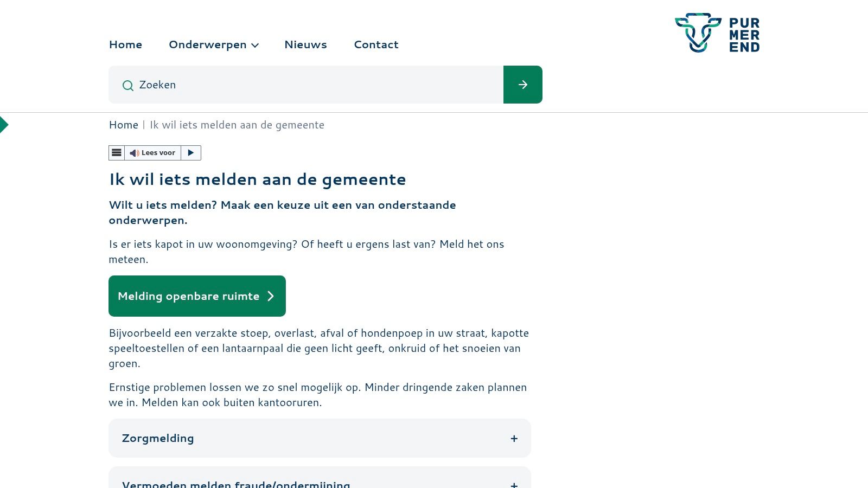Select the search magnifier icon in search bar
The width and height of the screenshot is (868, 488).
pyautogui.click(x=128, y=86)
